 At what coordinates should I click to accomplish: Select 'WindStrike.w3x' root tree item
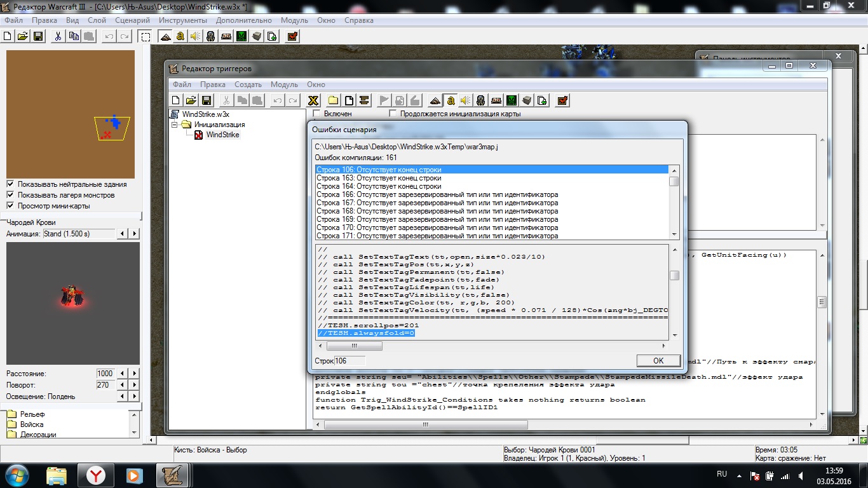pyautogui.click(x=206, y=114)
